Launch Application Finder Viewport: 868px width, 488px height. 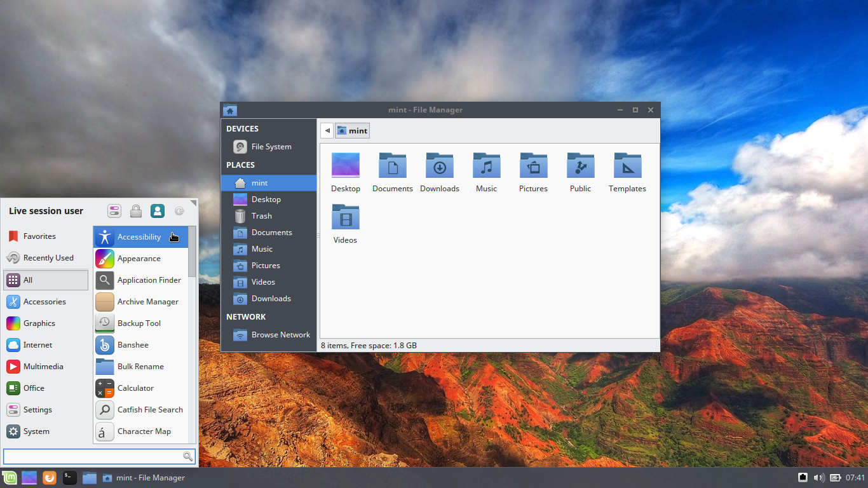pos(140,280)
